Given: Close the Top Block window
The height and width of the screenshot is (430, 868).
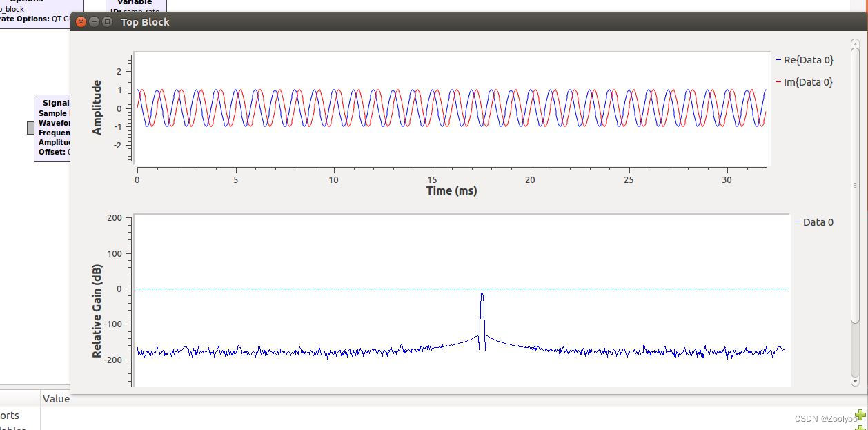Looking at the screenshot, I should [x=81, y=21].
